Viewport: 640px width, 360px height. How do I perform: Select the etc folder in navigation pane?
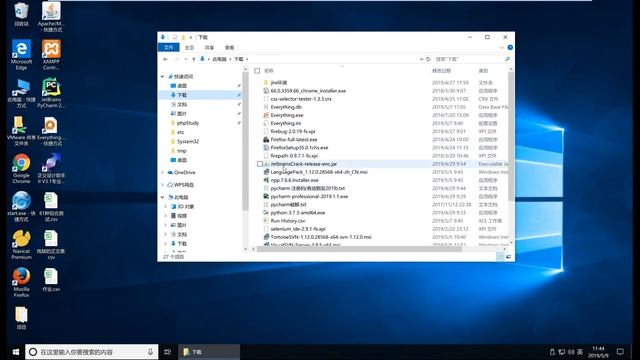(x=180, y=132)
